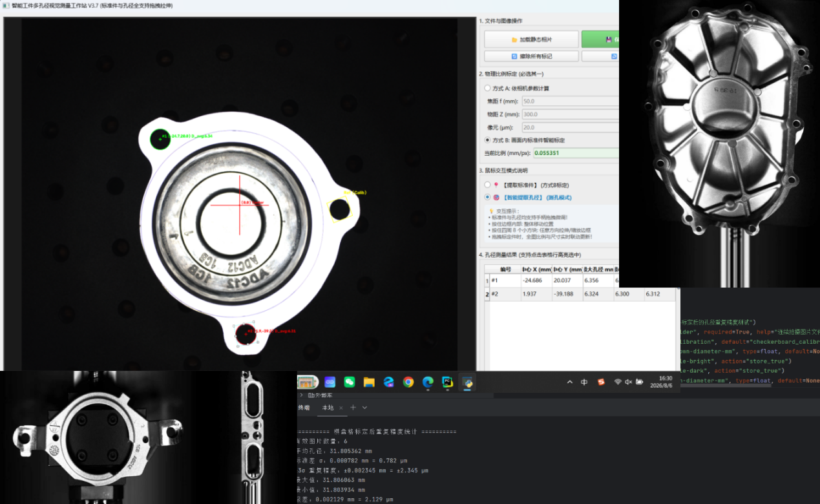Switch to the 终端 terminal tab

tap(304, 408)
